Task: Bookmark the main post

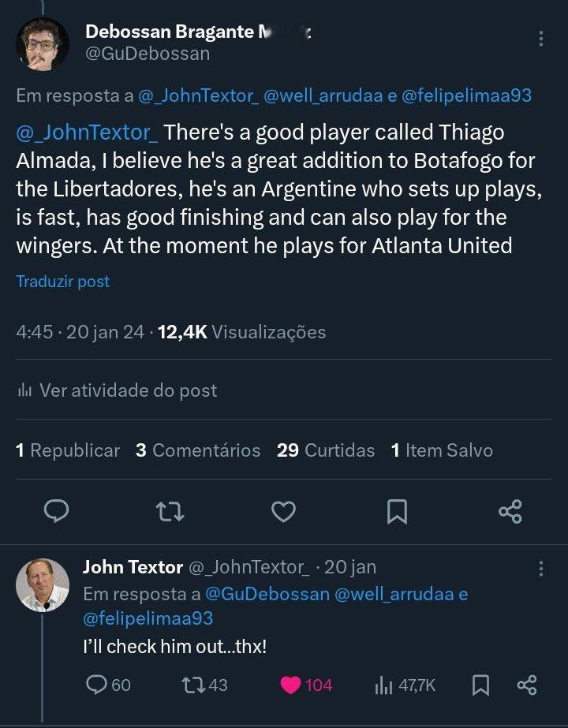Action: pyautogui.click(x=398, y=512)
